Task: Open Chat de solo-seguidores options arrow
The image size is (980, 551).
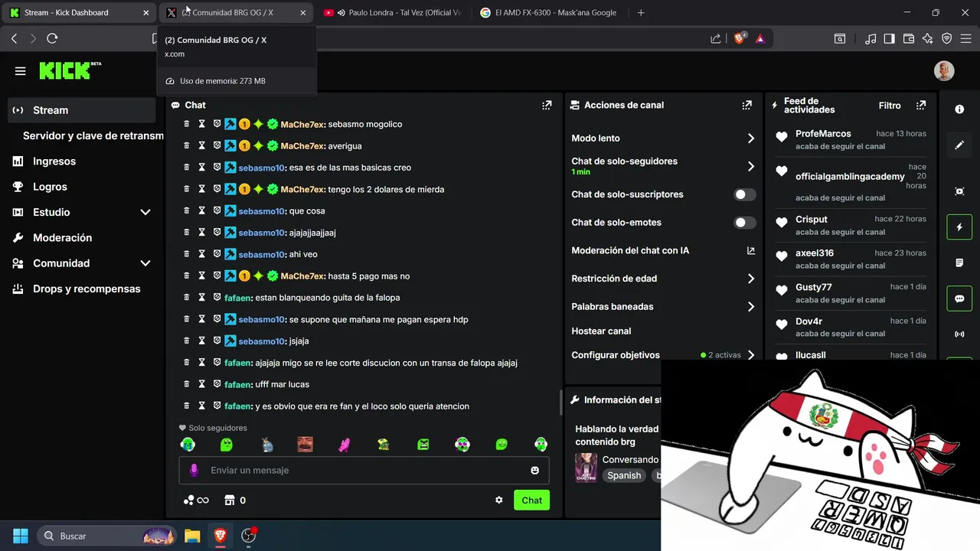Action: [x=750, y=166]
